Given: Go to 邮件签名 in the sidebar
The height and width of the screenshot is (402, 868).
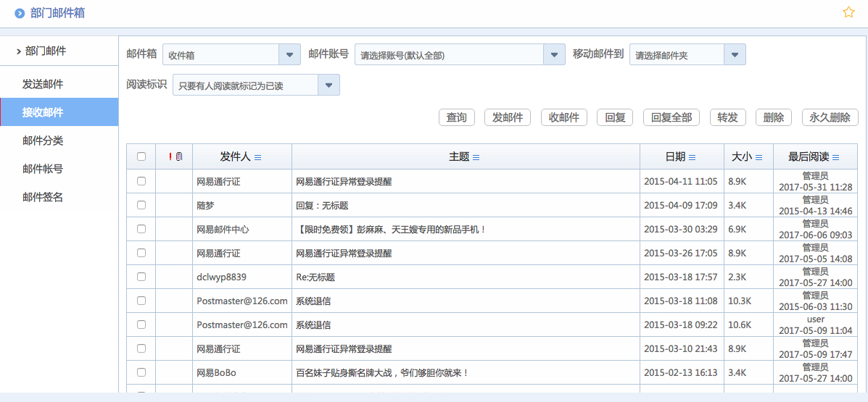Looking at the screenshot, I should (43, 197).
